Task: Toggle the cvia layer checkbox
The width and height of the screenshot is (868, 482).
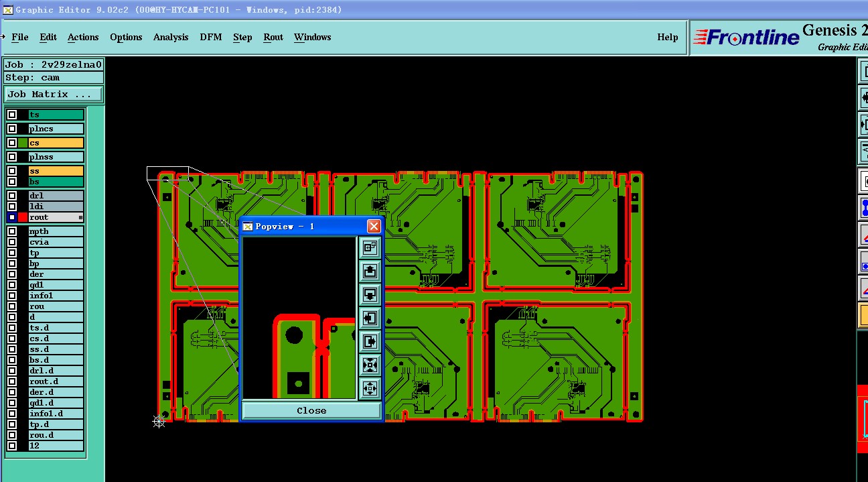Action: pos(12,242)
